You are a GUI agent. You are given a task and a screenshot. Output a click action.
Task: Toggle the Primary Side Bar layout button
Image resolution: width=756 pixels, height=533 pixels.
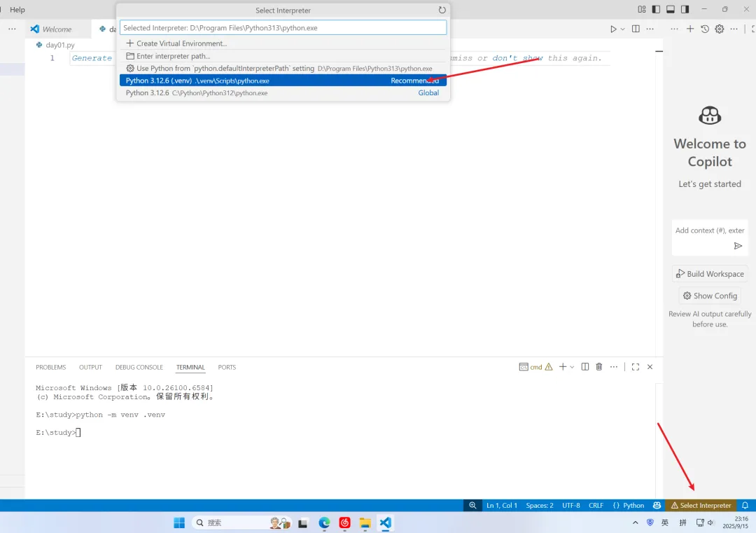tap(656, 9)
